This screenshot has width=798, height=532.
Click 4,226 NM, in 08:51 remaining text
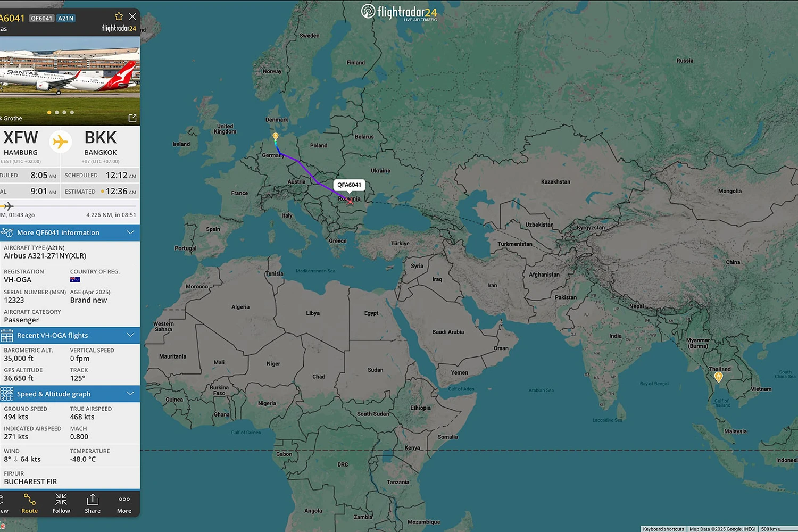[111, 215]
